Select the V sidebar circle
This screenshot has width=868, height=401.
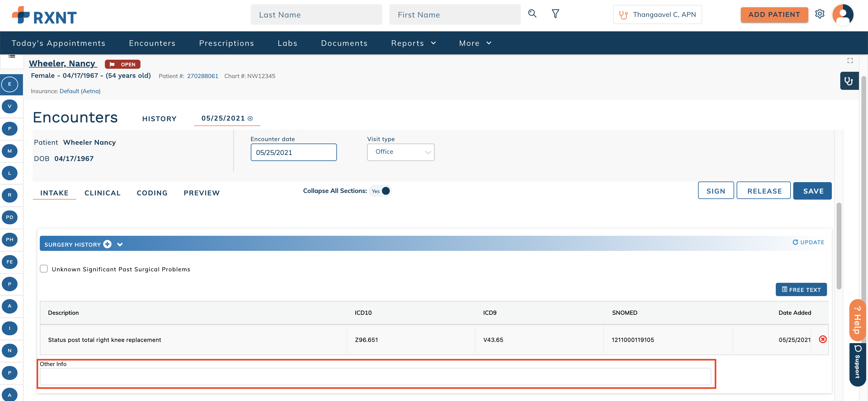click(9, 106)
